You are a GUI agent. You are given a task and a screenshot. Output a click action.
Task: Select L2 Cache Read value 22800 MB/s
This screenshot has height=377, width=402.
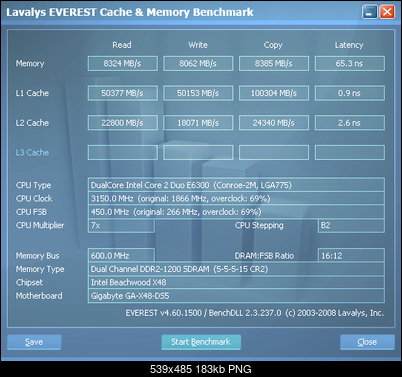pos(123,123)
